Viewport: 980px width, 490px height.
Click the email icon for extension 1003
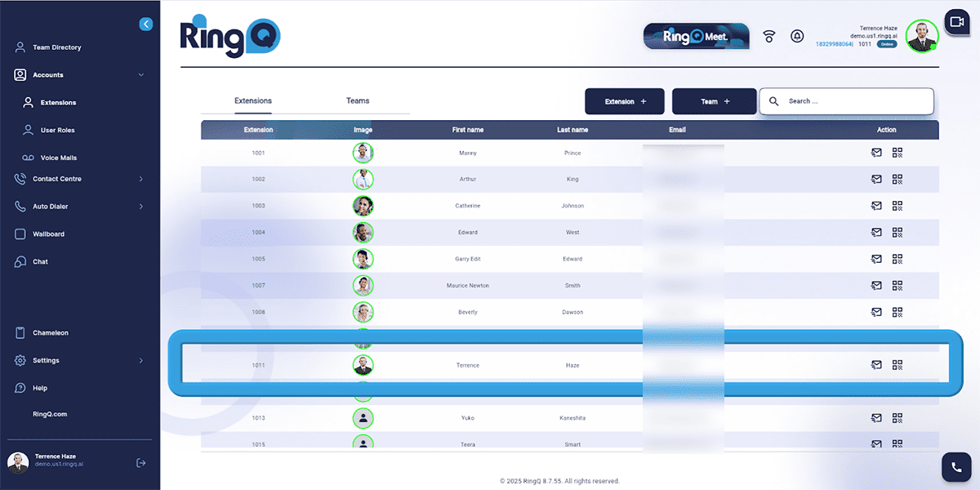tap(876, 206)
